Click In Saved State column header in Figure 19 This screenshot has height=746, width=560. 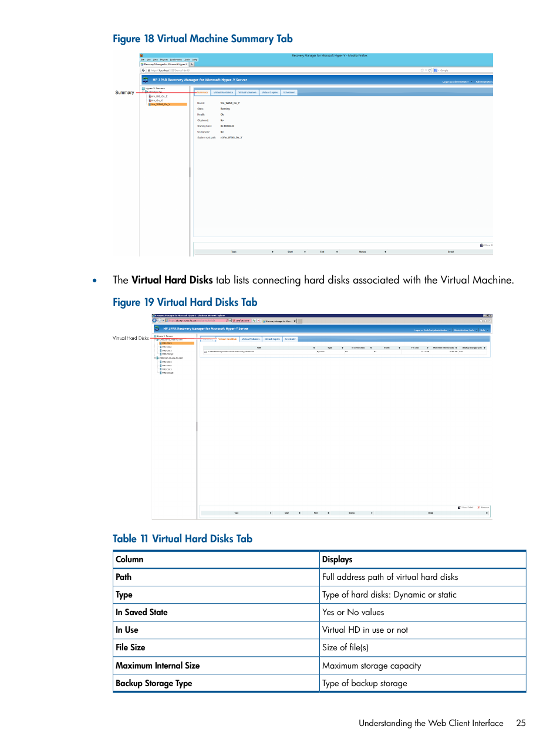tap(358, 347)
